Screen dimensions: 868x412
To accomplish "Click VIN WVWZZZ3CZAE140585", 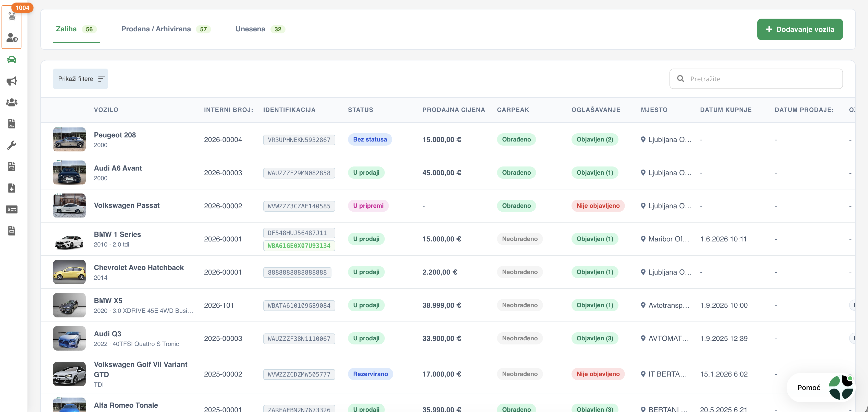I will 299,206.
